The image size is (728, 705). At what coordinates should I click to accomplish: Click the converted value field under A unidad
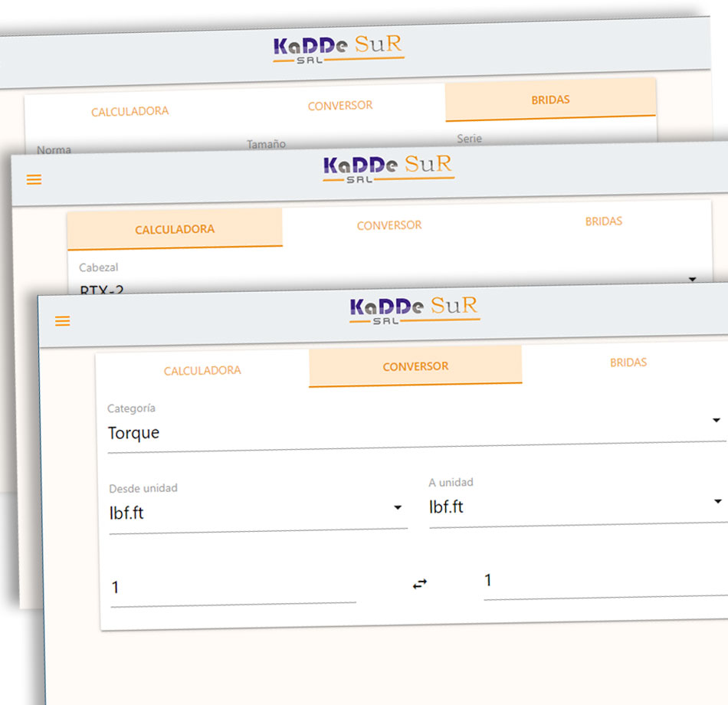(x=606, y=581)
